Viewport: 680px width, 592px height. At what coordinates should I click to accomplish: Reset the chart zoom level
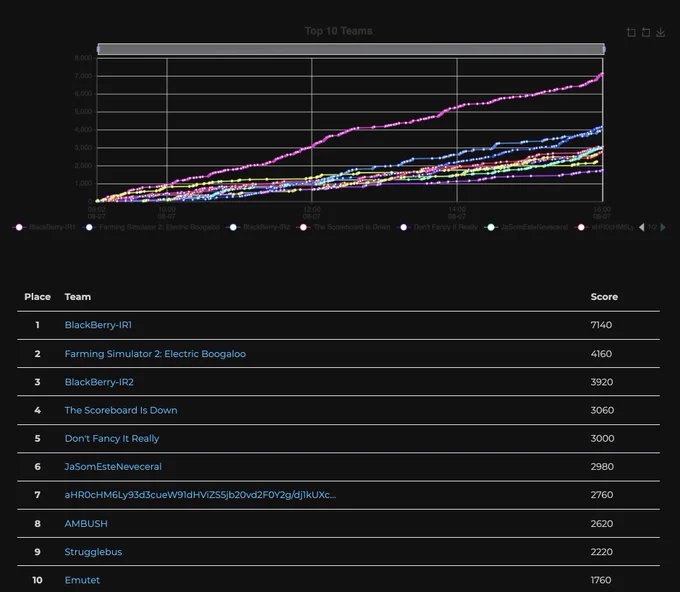(x=646, y=32)
